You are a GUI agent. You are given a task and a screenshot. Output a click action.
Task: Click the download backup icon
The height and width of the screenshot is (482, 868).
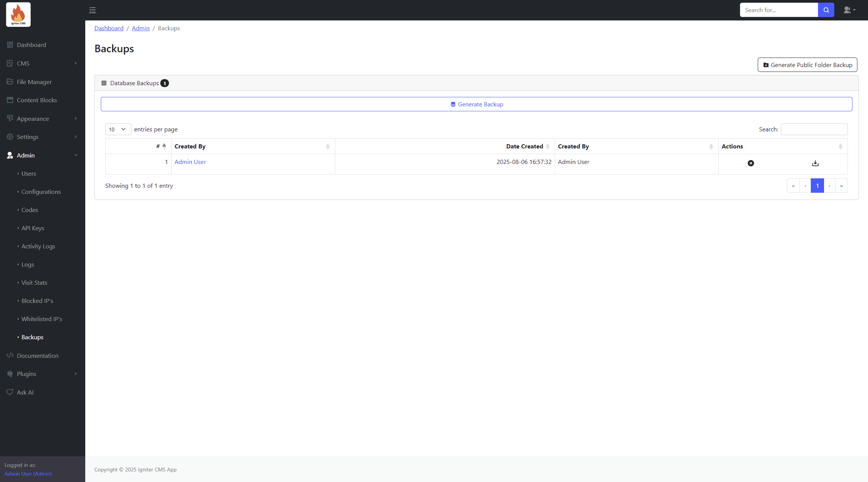tap(815, 163)
